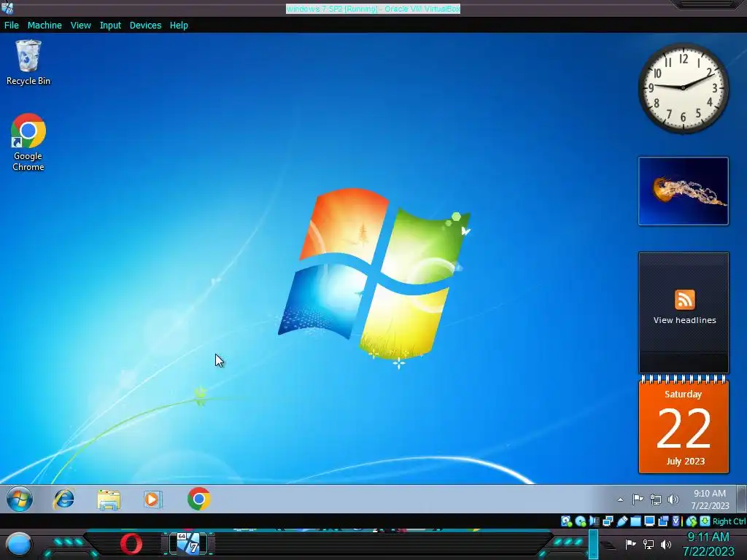Click the VirtualBox window title bar icon

click(7, 8)
